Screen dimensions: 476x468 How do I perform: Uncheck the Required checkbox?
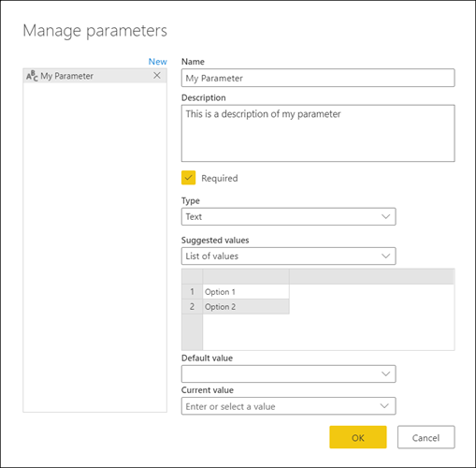click(x=188, y=178)
